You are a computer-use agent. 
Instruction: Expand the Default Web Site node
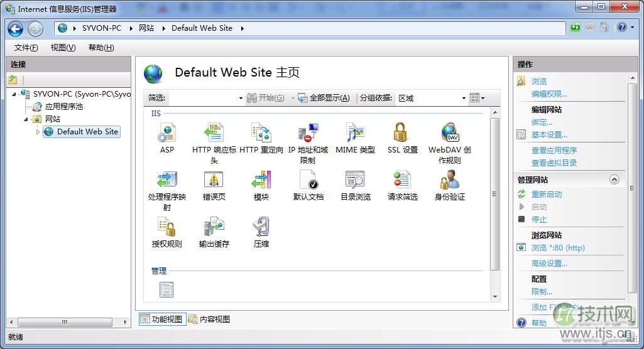(x=38, y=132)
